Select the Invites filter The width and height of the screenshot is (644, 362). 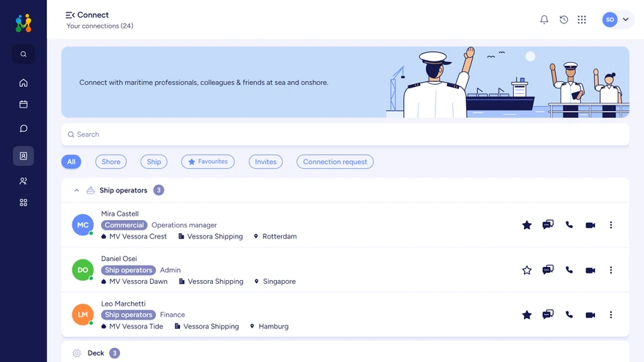266,162
